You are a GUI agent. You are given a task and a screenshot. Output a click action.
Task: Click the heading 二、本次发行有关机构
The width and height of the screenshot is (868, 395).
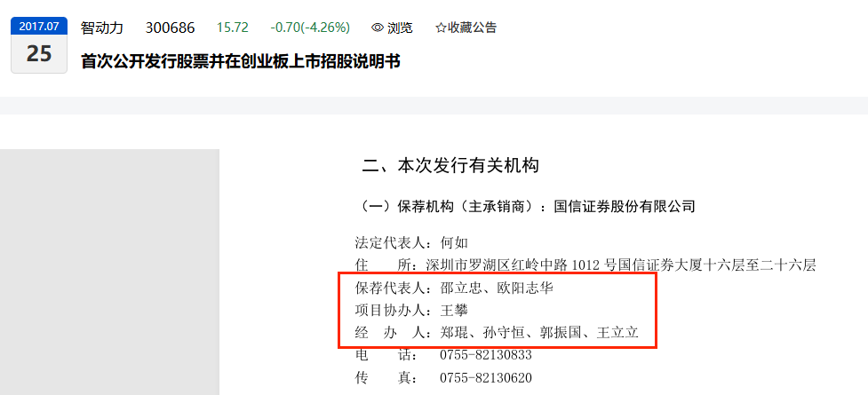[450, 165]
